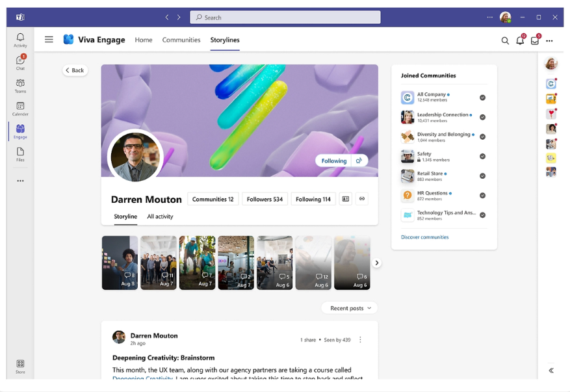
Task: Open the Recent posts sort dropdown
Action: [x=350, y=308]
